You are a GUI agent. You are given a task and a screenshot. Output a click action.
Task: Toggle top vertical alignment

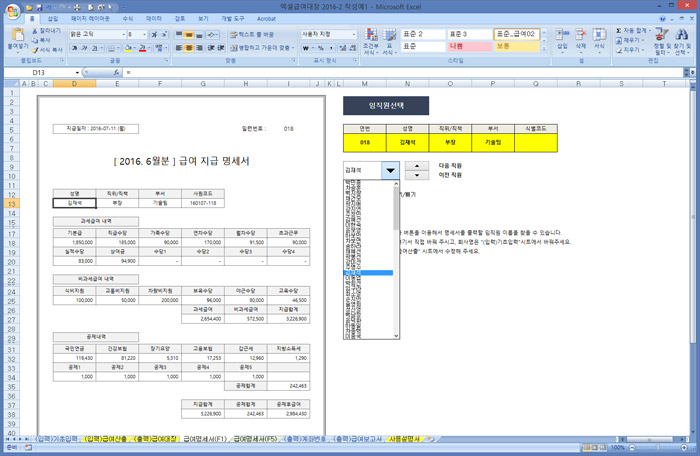pyautogui.click(x=179, y=34)
